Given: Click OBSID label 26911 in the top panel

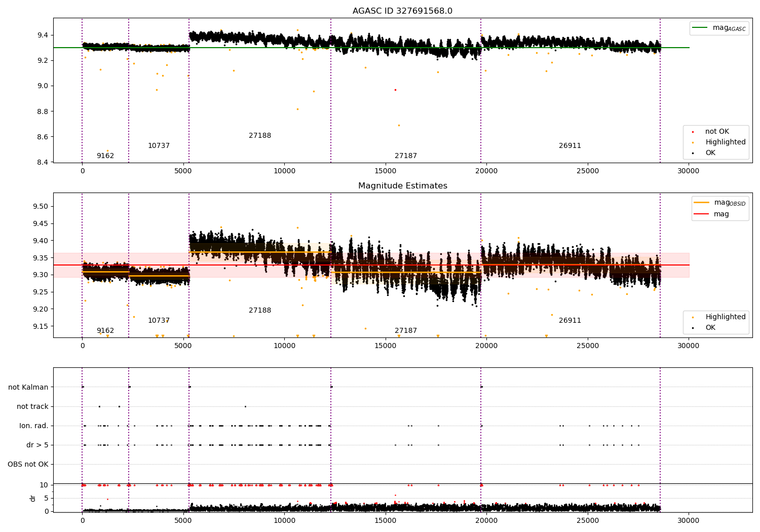Looking at the screenshot, I should pyautogui.click(x=570, y=146).
